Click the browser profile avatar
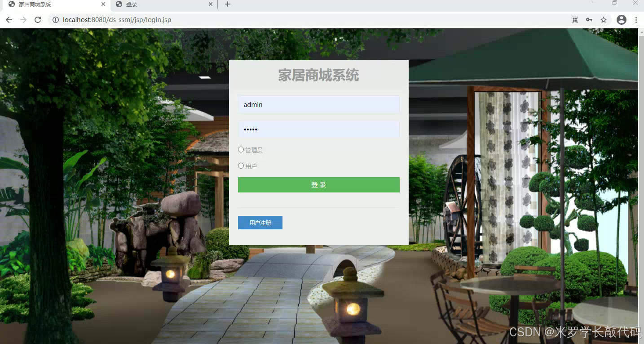 [621, 20]
